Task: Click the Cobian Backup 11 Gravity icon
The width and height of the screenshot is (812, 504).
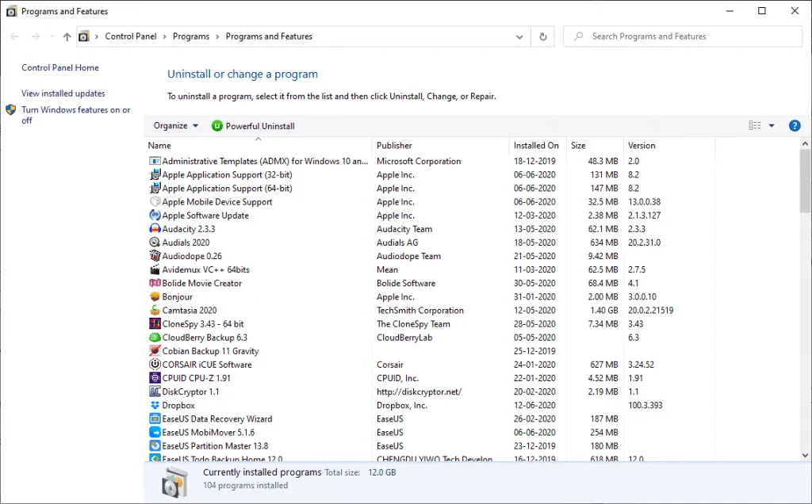Action: (x=155, y=351)
